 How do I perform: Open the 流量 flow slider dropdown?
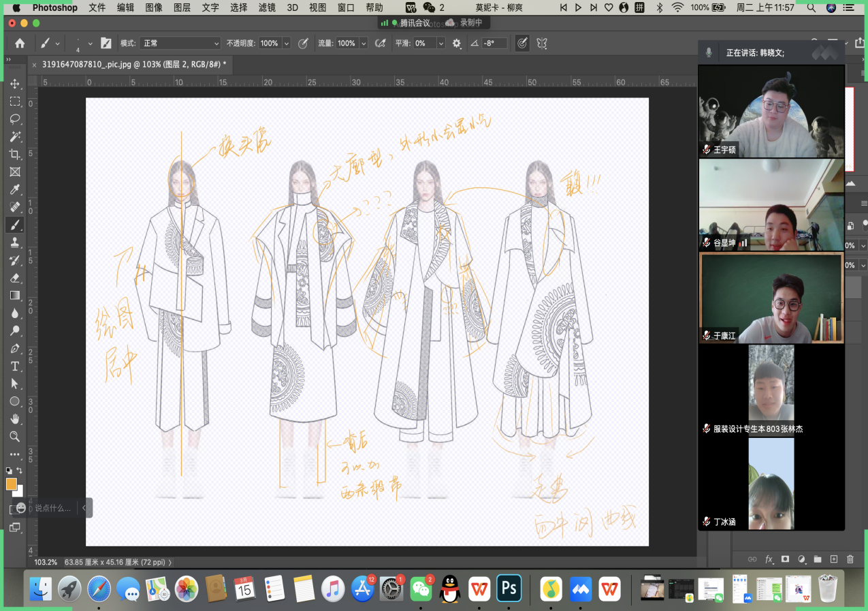[x=364, y=43]
